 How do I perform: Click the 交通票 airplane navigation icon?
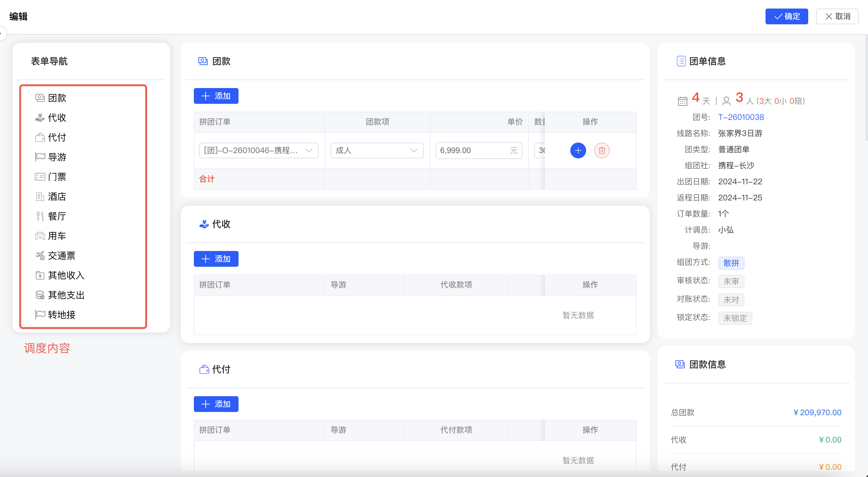[40, 256]
